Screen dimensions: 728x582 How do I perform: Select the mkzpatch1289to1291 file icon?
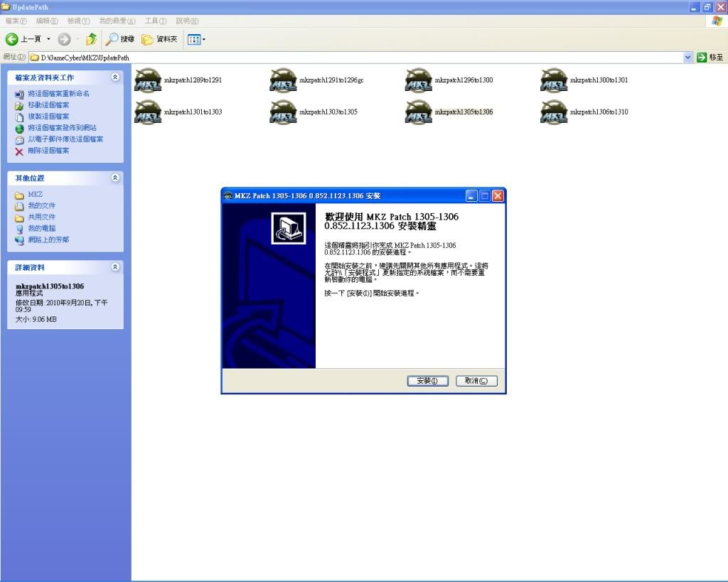click(148, 80)
